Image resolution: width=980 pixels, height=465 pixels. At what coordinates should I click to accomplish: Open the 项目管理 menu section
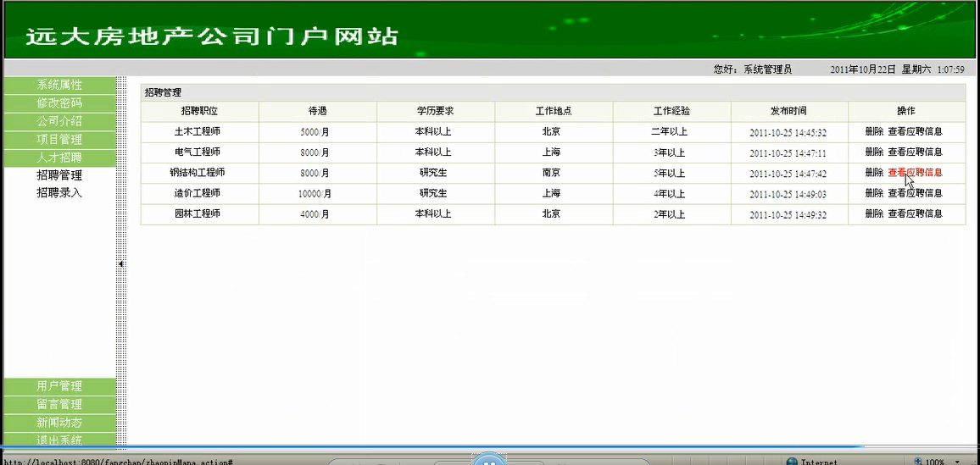click(x=59, y=140)
